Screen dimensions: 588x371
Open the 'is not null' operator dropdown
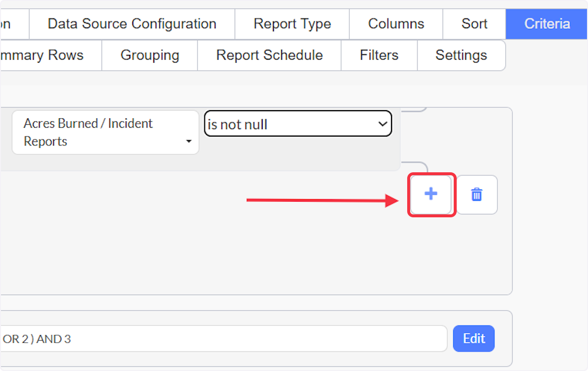(x=298, y=123)
